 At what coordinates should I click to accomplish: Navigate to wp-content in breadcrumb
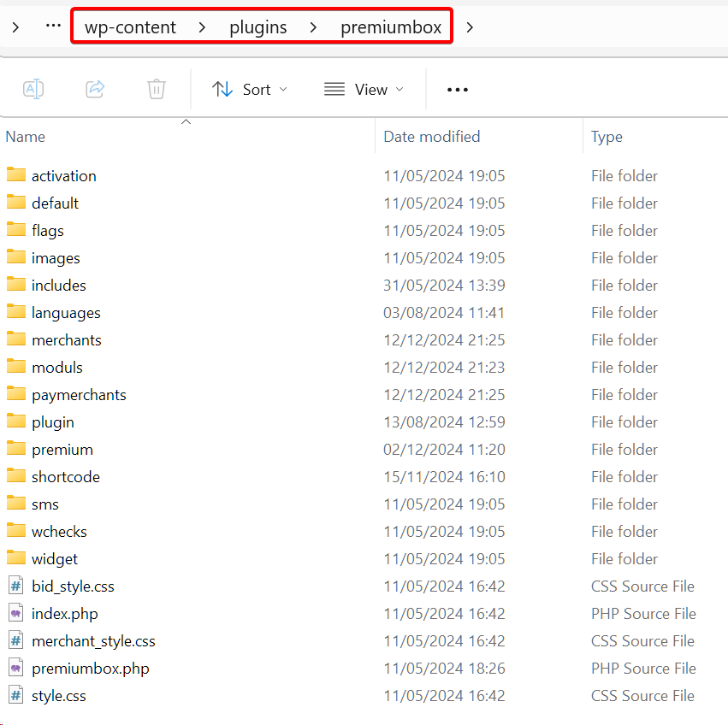(x=130, y=27)
